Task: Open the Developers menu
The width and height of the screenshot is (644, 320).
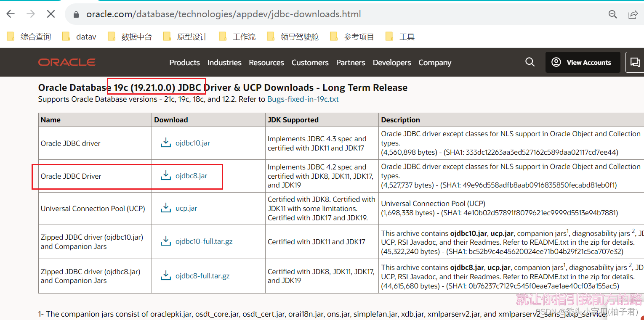Action: [x=392, y=62]
